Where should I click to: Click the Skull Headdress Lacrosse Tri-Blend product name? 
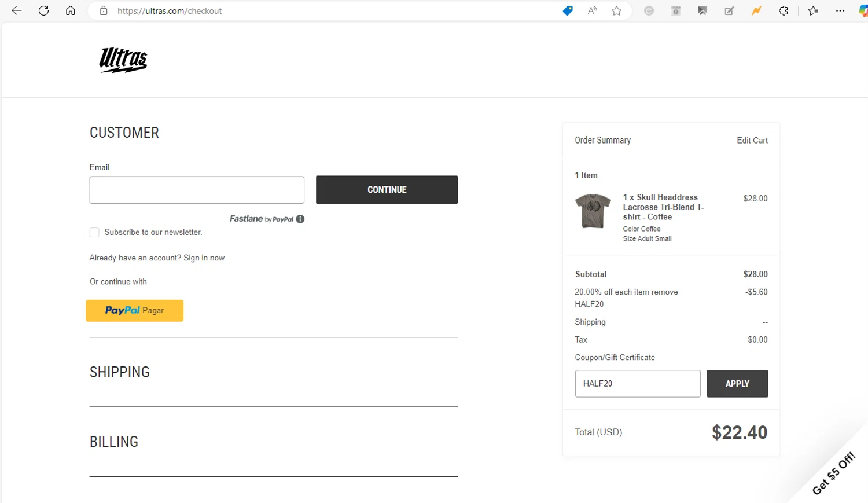pyautogui.click(x=663, y=207)
